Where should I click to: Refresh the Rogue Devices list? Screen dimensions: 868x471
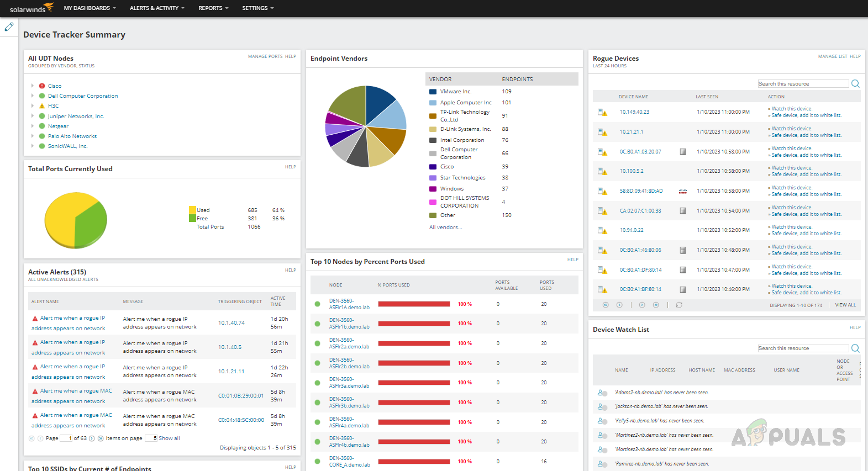(x=679, y=305)
